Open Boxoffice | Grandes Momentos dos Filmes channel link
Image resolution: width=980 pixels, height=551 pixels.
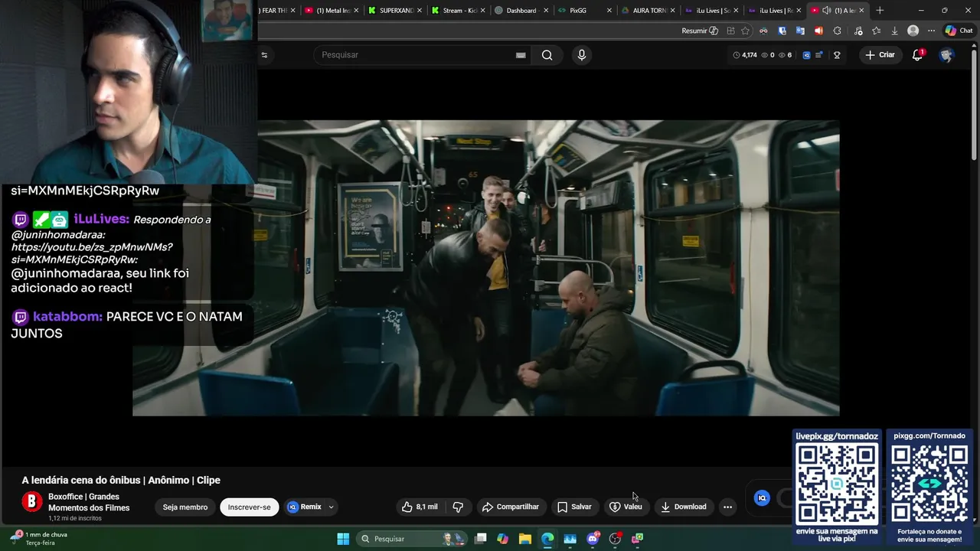coord(89,502)
